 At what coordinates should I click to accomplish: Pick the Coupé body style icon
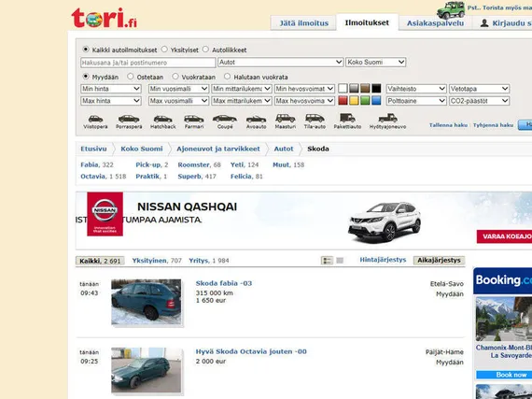225,121
